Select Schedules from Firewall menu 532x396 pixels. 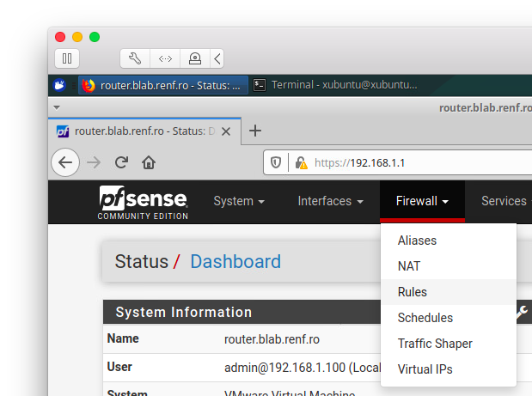coord(449,318)
